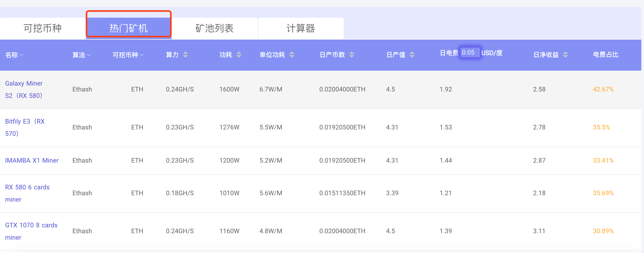Click the 3.11 daily net profit
644x253 pixels.
539,231
